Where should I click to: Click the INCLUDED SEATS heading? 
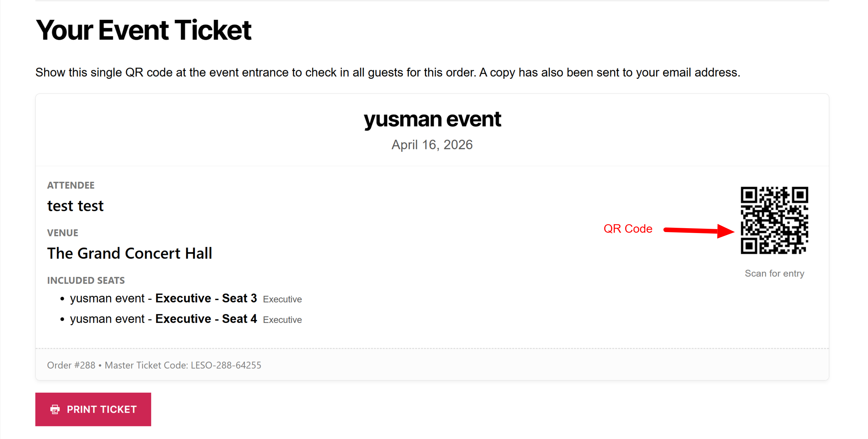tap(86, 280)
